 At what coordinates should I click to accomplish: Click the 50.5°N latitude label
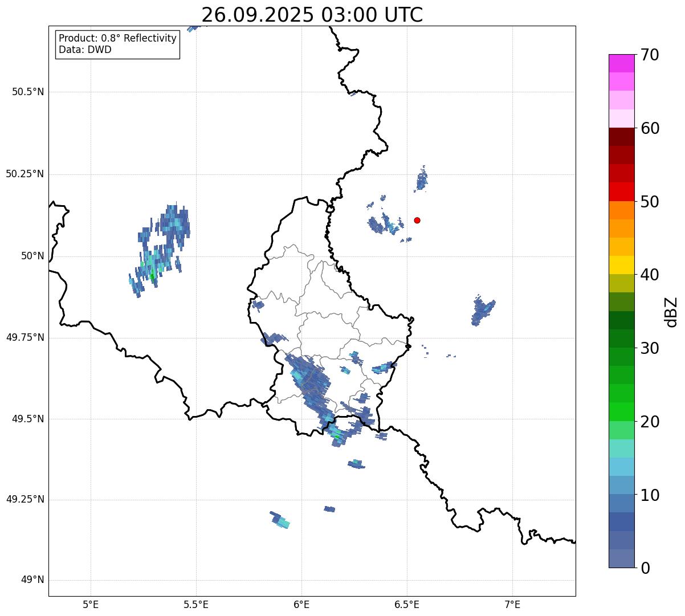click(x=28, y=92)
